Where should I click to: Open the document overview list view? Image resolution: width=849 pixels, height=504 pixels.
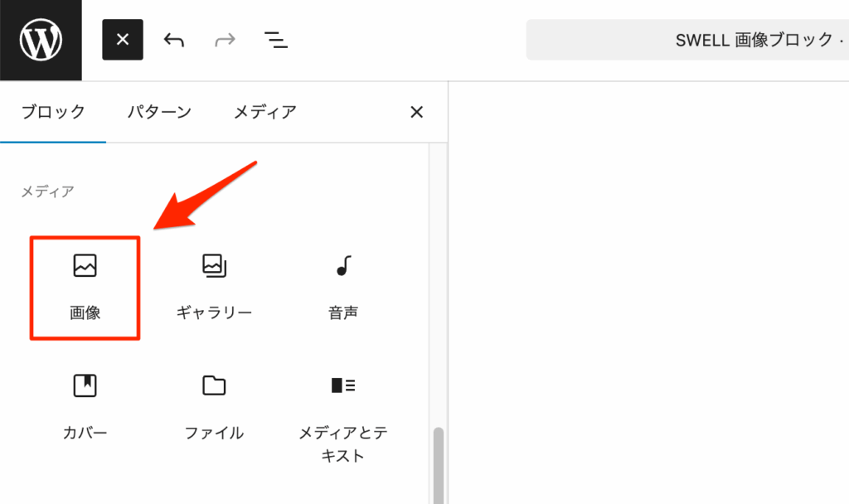tap(276, 40)
